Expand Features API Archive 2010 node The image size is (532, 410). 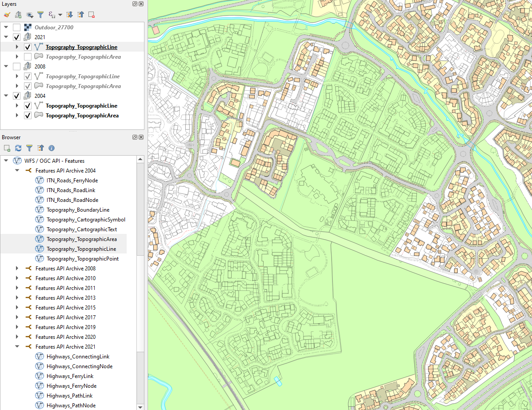[17, 278]
